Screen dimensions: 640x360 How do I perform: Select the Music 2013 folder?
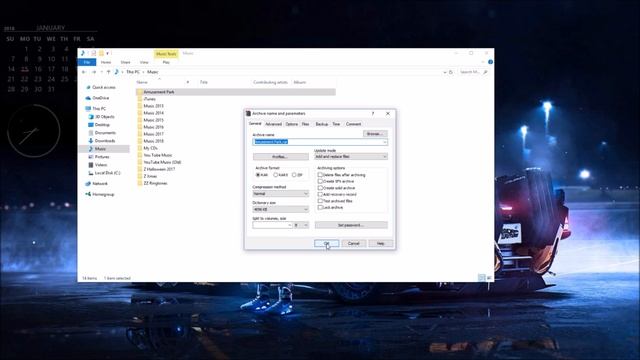[153, 106]
